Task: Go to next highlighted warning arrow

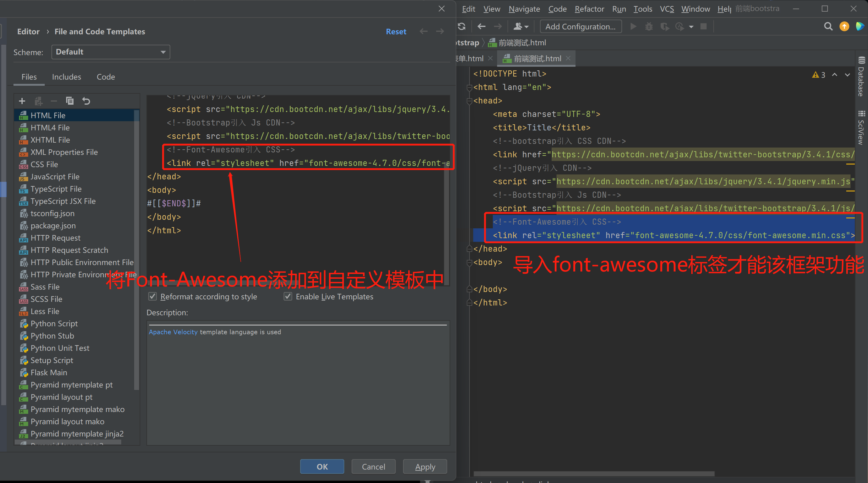Action: [847, 75]
